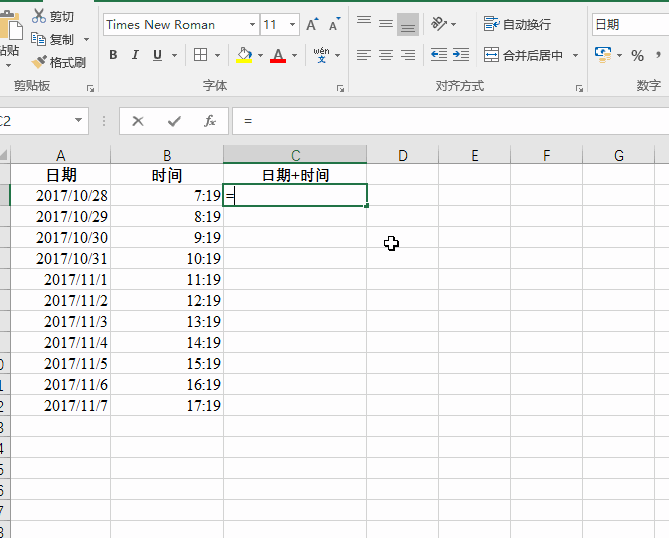
Task: Open the fill color dropdown arrow
Action: [x=260, y=55]
